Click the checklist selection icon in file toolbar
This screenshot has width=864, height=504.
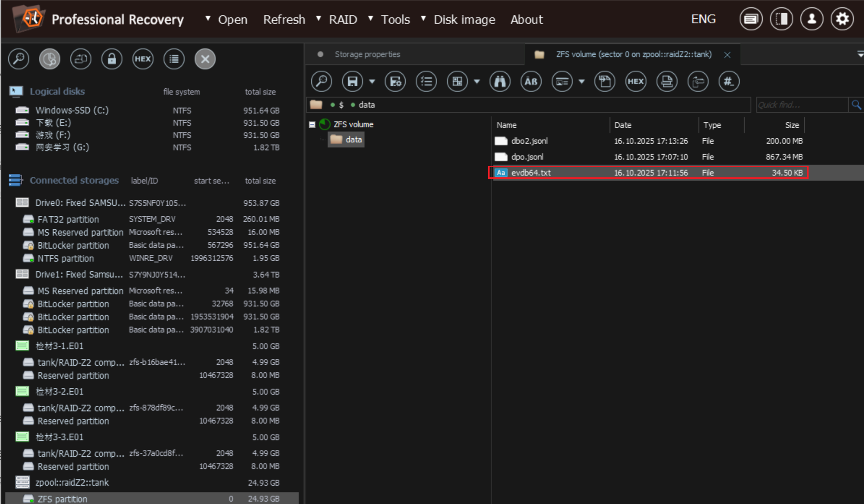coord(426,81)
